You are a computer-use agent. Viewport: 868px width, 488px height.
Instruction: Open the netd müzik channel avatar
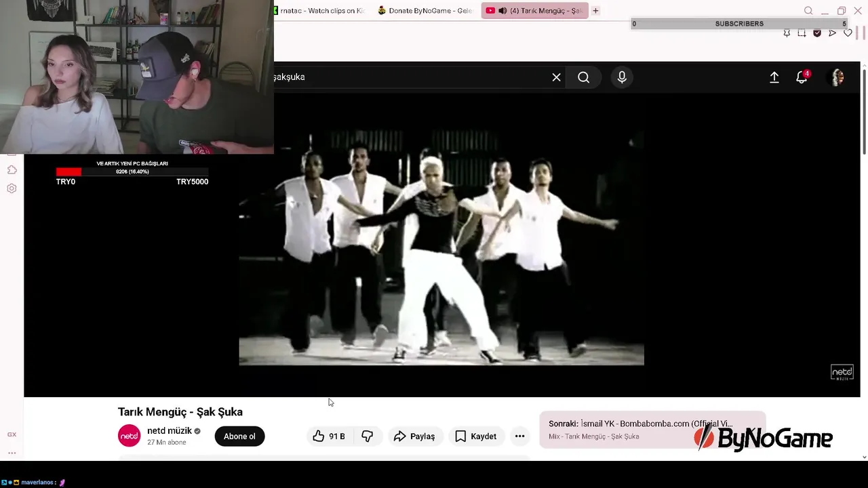point(129,436)
